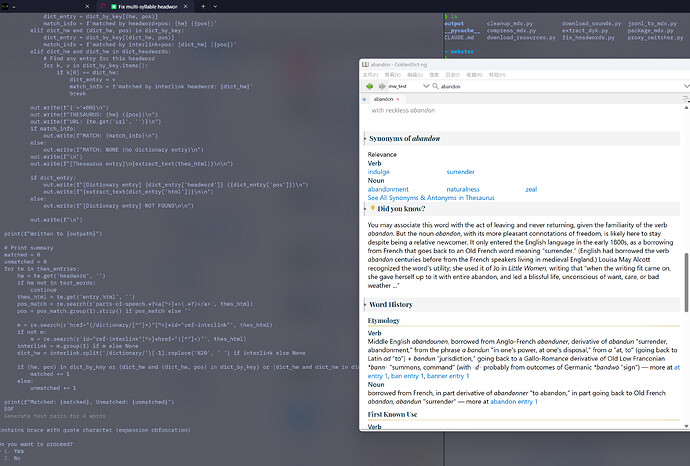Click 'extract_dyk.py' in terminal listing

(585, 30)
